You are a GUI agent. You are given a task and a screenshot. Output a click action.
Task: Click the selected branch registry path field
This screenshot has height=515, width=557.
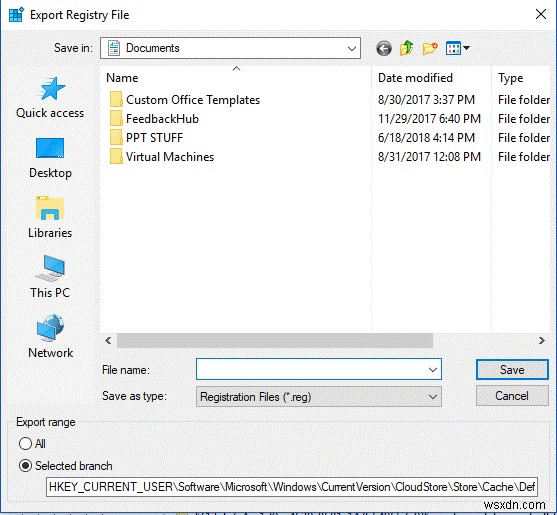[x=292, y=487]
